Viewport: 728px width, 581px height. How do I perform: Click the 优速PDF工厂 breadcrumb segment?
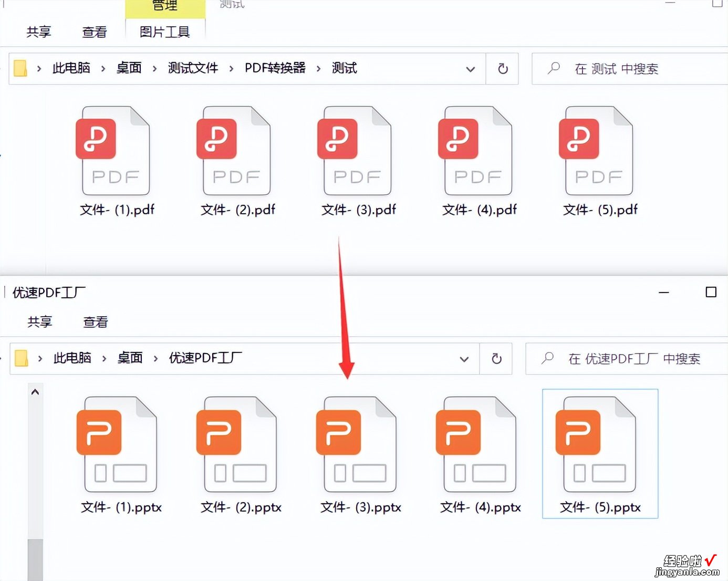[x=206, y=358]
